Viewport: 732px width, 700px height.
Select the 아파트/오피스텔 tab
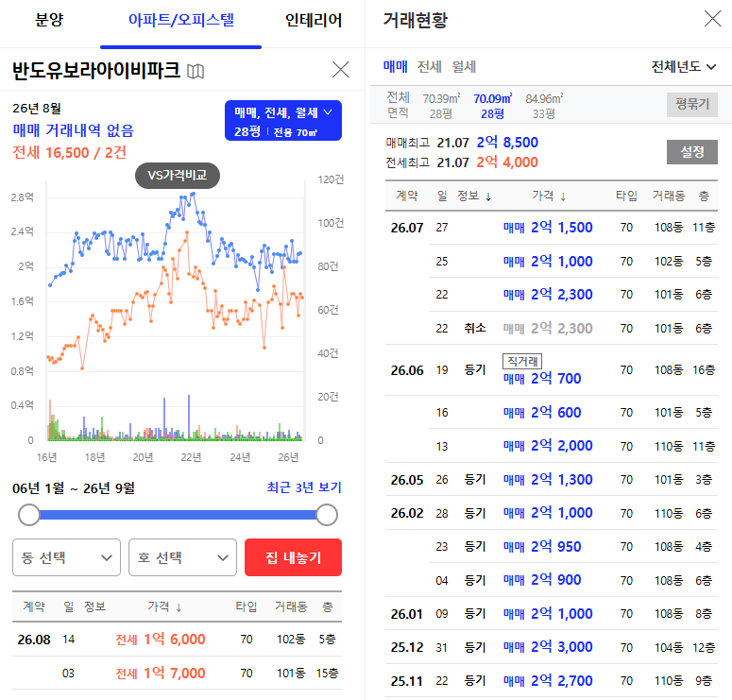coord(181,20)
